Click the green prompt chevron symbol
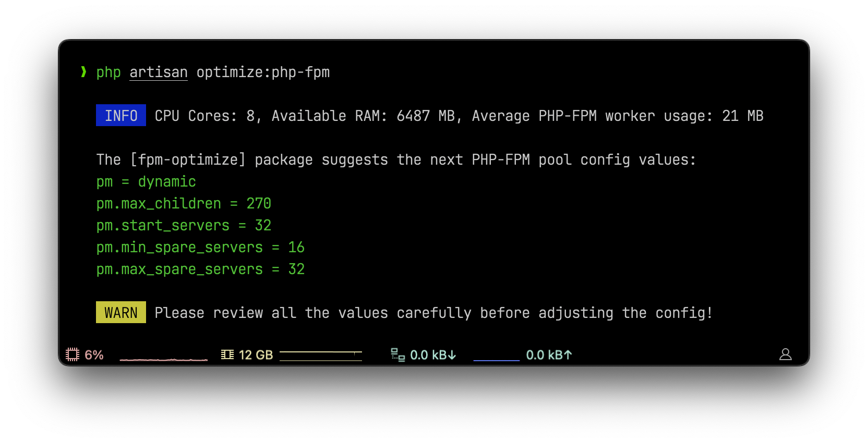Image resolution: width=868 pixels, height=443 pixels. coord(83,72)
